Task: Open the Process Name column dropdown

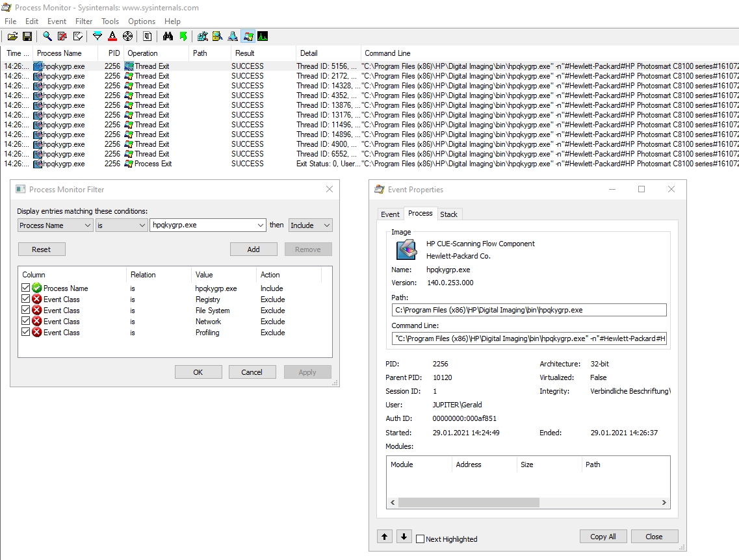Action: pyautogui.click(x=55, y=225)
